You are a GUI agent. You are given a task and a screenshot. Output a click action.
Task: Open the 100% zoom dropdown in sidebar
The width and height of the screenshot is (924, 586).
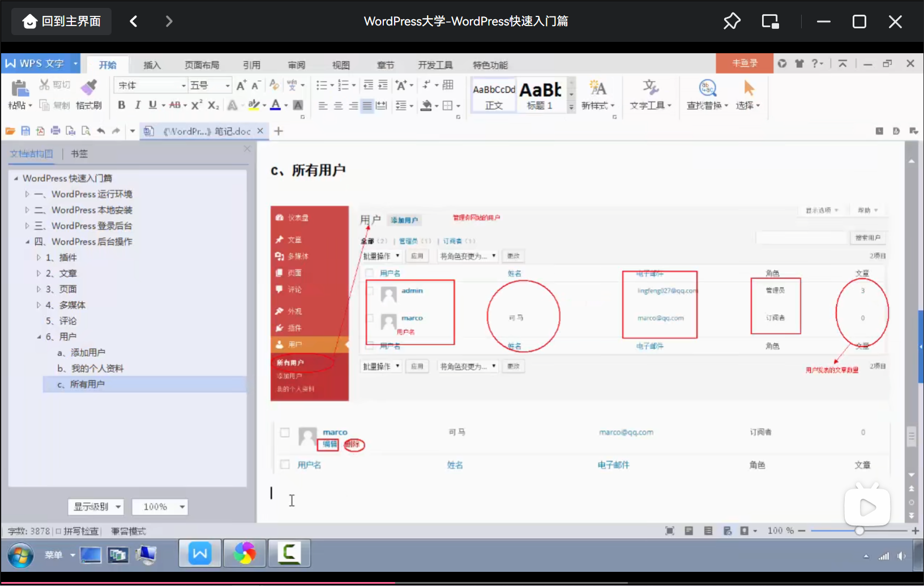tap(160, 507)
